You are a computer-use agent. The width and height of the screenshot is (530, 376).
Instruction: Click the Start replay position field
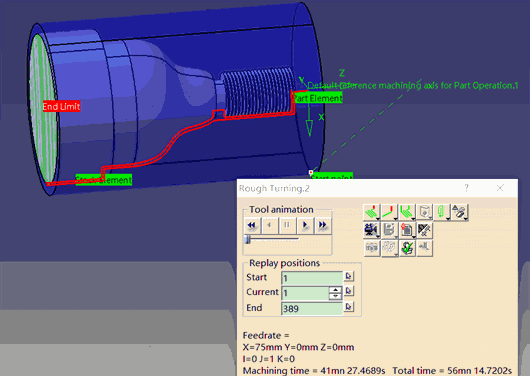point(312,278)
